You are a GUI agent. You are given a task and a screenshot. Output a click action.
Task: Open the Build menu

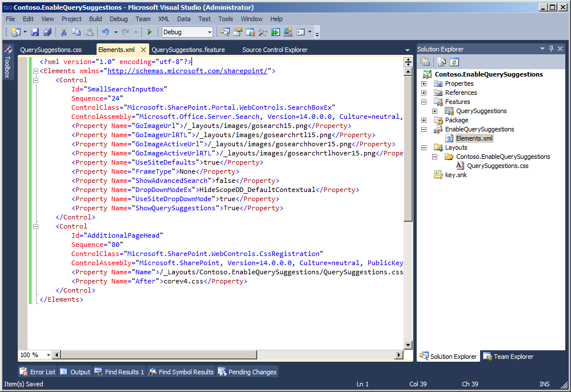click(x=95, y=19)
